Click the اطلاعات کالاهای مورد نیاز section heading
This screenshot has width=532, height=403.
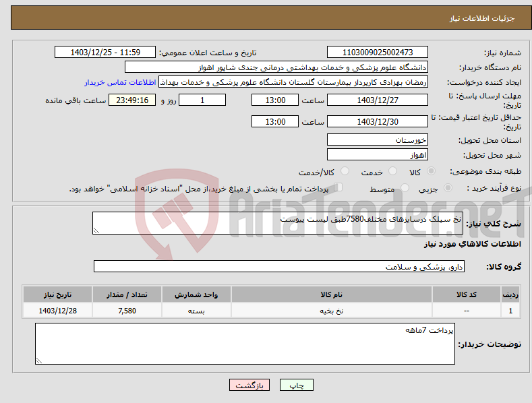click(472, 244)
